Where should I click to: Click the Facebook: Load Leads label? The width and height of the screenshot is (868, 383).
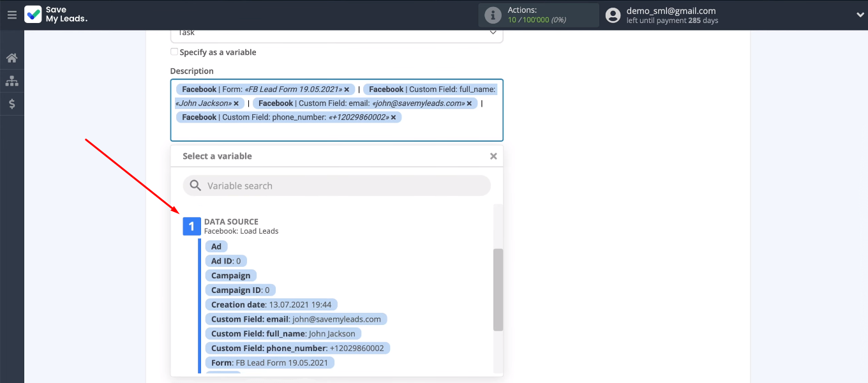click(241, 231)
